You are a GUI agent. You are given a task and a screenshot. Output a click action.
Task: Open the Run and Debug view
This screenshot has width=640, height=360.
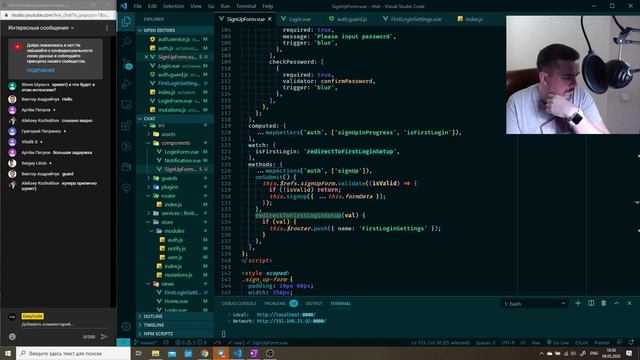(x=127, y=84)
